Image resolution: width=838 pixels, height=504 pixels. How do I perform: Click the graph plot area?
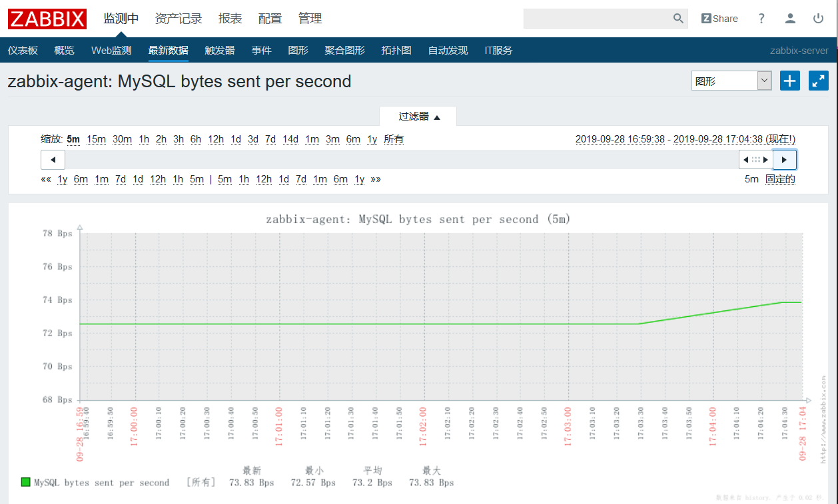[441, 316]
